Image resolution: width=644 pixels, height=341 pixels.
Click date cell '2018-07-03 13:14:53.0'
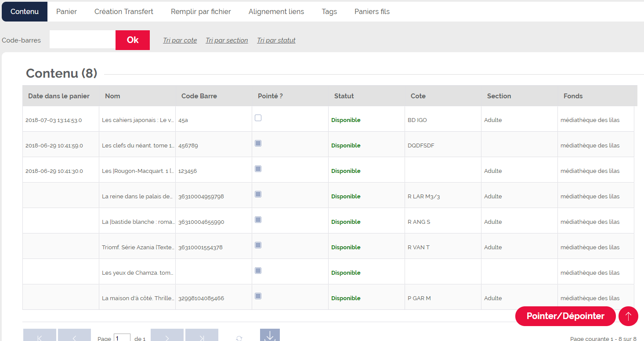pyautogui.click(x=61, y=120)
